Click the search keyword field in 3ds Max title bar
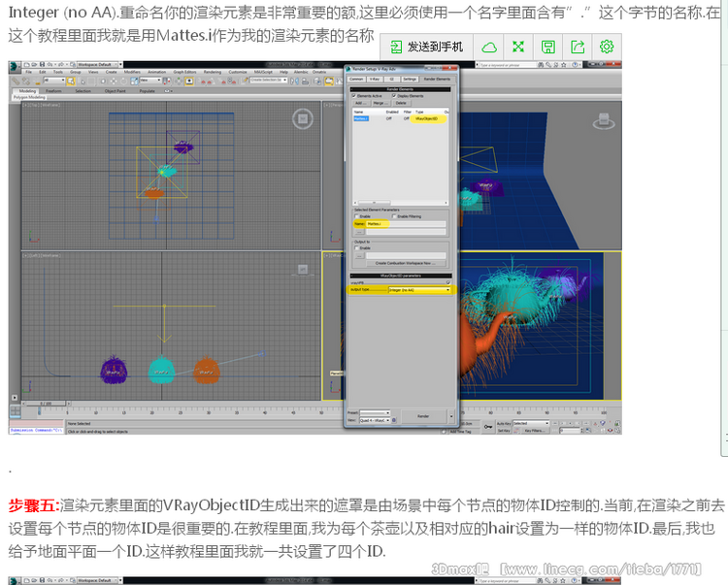The height and width of the screenshot is (585, 728). [x=506, y=65]
